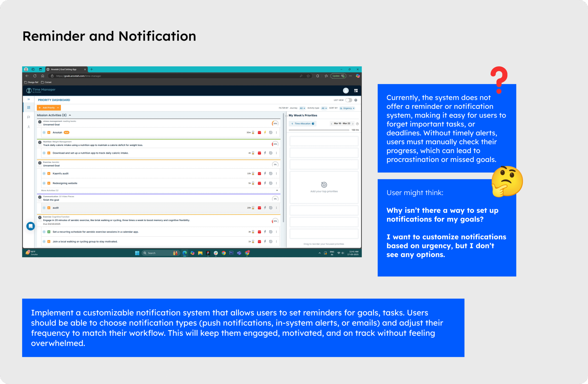Viewport: 588px width, 384px height.
Task: Click the Redesigning website activity name
Action: click(65, 183)
